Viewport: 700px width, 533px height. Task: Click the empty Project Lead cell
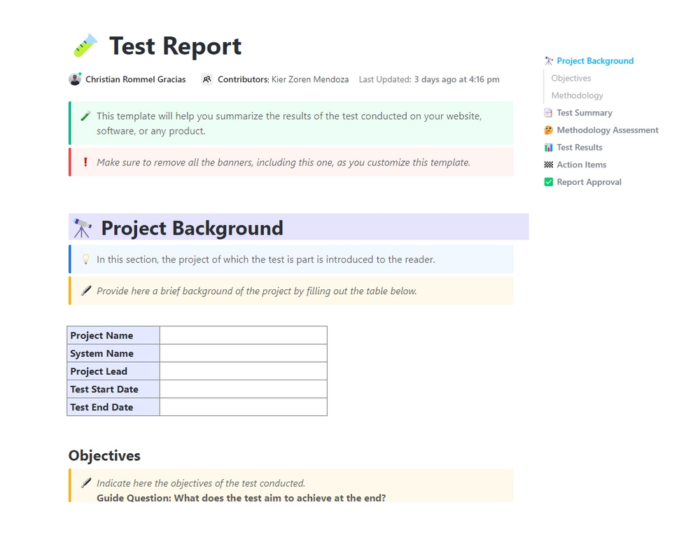coord(243,371)
